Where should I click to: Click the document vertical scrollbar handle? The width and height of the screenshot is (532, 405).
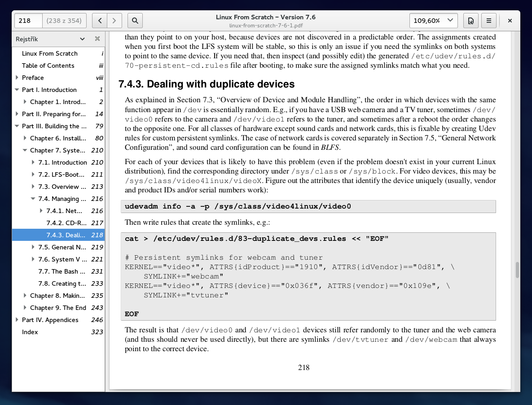[x=517, y=270]
